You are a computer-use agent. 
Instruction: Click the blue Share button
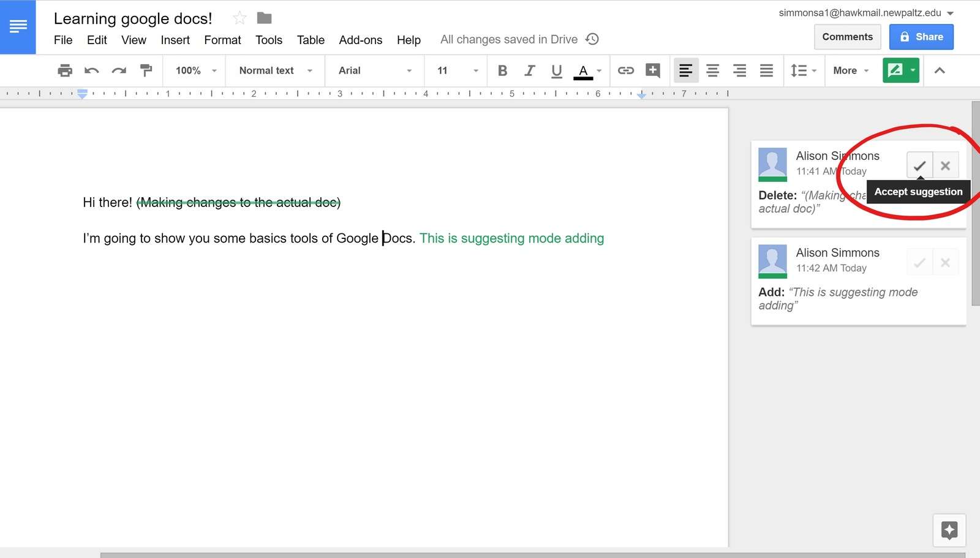921,37
